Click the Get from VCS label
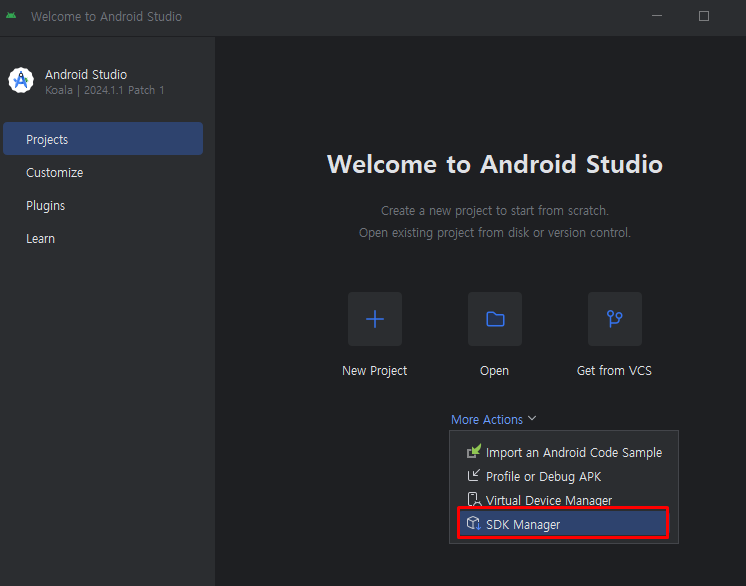This screenshot has width=746, height=586. [x=614, y=371]
